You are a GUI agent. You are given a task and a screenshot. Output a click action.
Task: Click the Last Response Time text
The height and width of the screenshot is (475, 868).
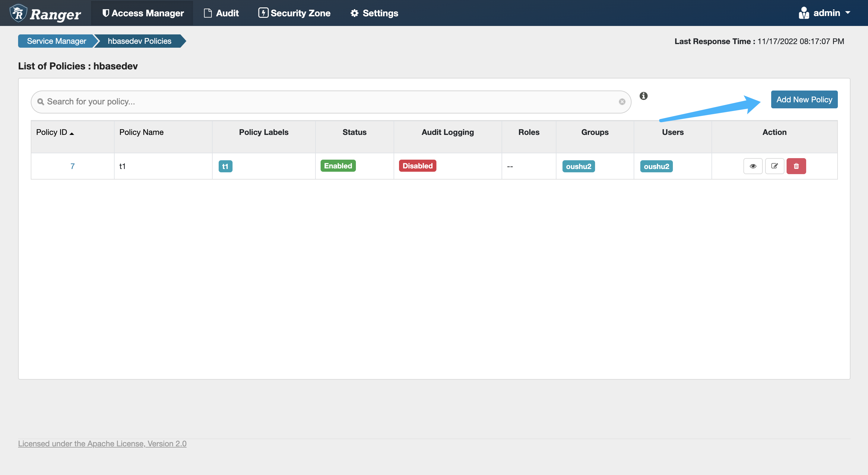point(759,41)
